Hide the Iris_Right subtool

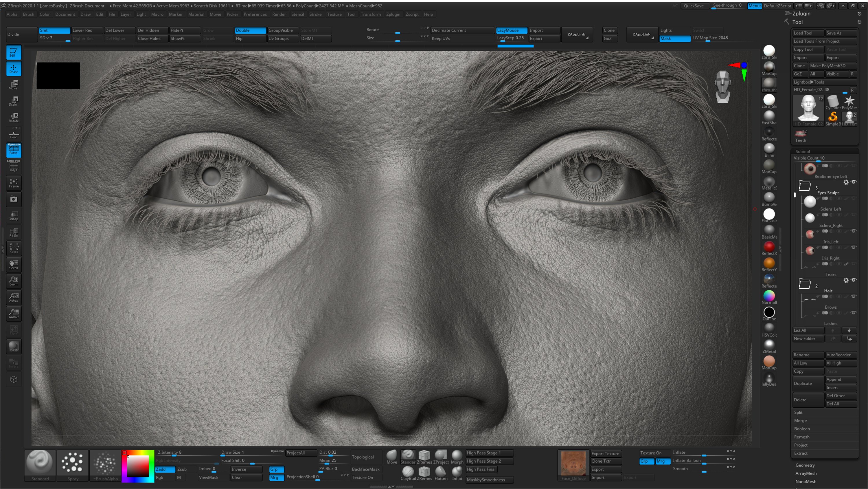[x=854, y=247]
